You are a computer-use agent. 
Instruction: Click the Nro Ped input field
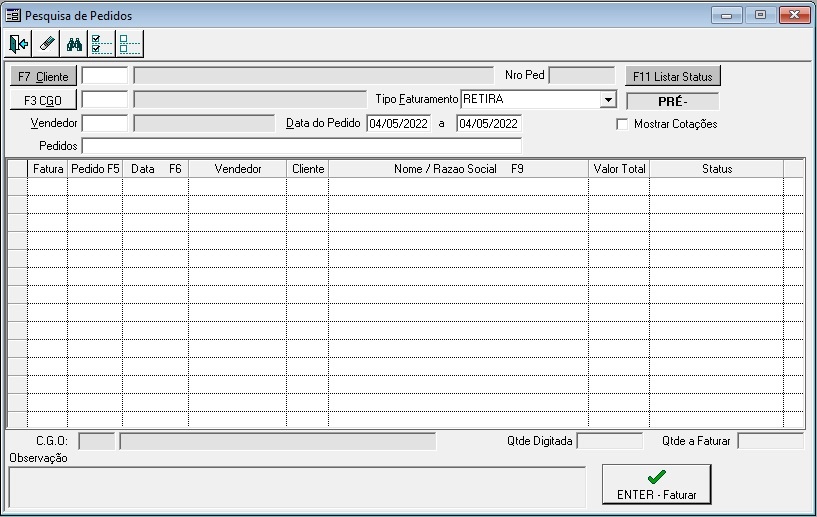point(582,76)
